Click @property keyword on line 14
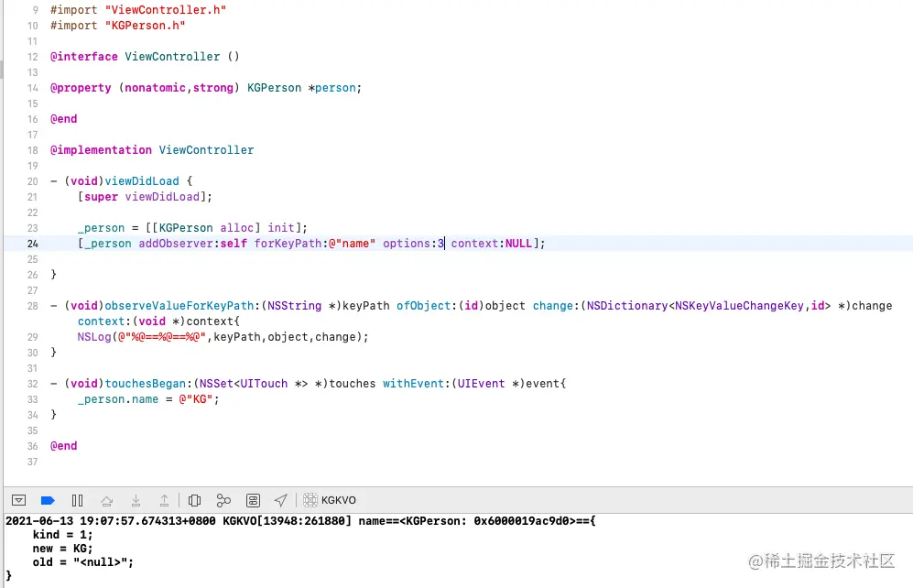The height and width of the screenshot is (588, 913). [81, 88]
